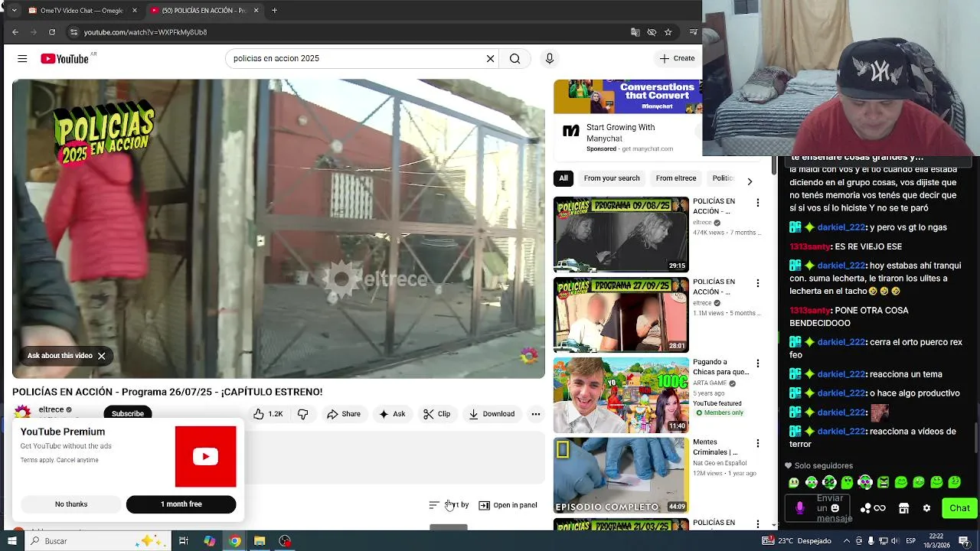Open Pagando a Chicas video thumbnail
The width and height of the screenshot is (980, 551).
621,395
